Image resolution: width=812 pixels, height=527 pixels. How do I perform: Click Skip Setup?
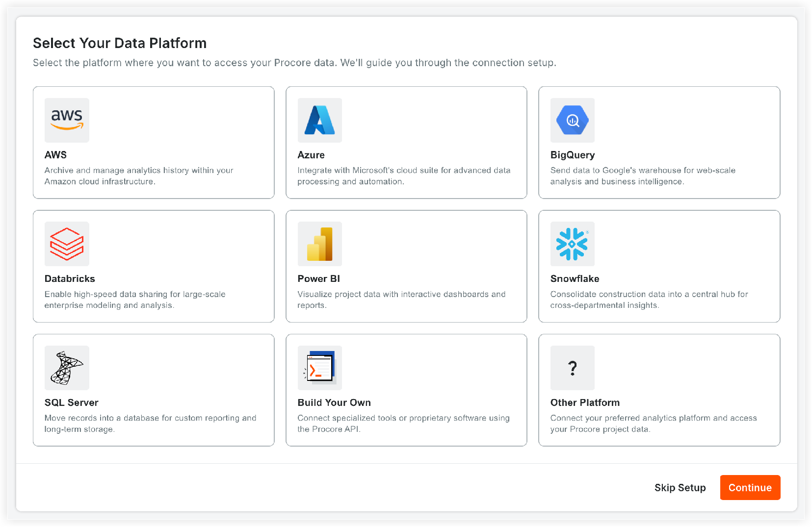tap(680, 488)
